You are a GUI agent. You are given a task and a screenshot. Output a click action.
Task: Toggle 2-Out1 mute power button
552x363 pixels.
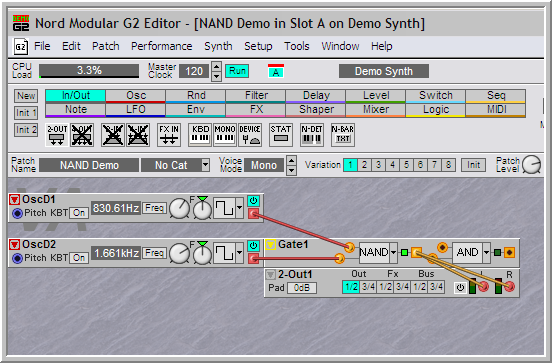(x=460, y=288)
